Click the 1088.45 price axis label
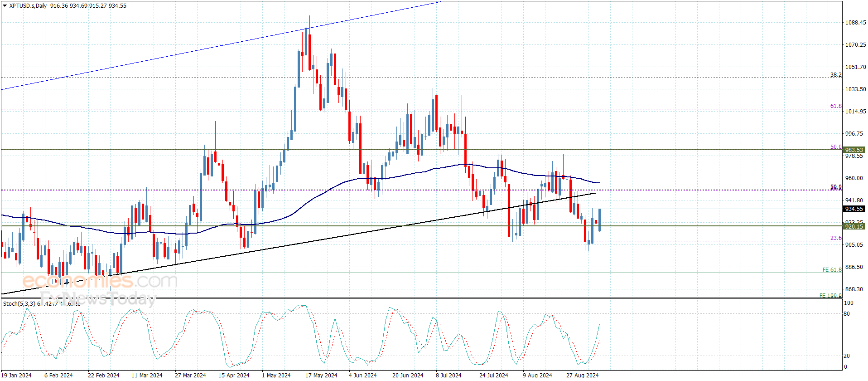868x381 pixels. point(855,23)
